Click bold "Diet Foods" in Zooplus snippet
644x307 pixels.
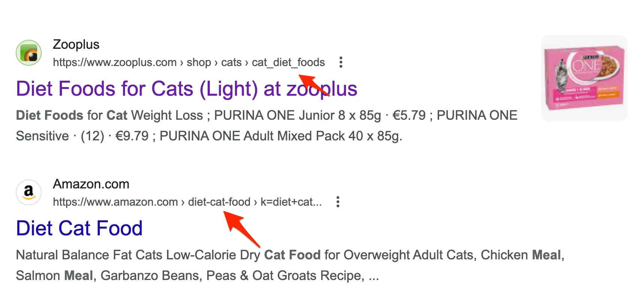point(50,115)
